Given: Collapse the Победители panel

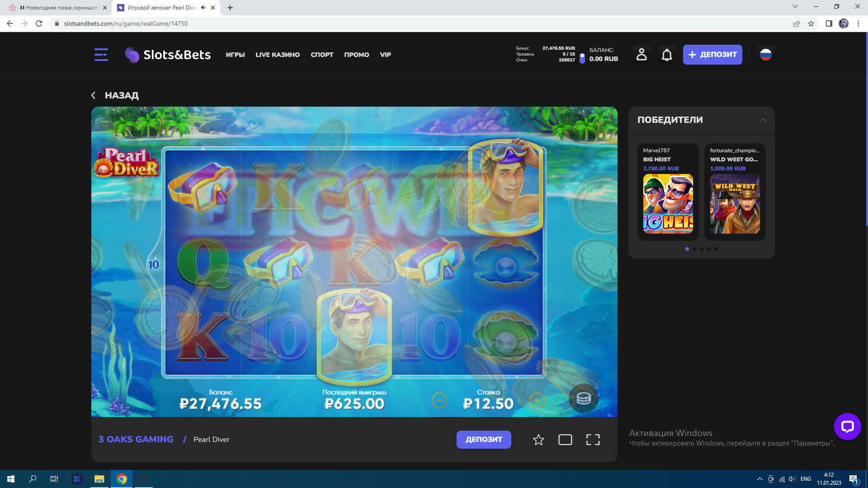Looking at the screenshot, I should pyautogui.click(x=763, y=120).
